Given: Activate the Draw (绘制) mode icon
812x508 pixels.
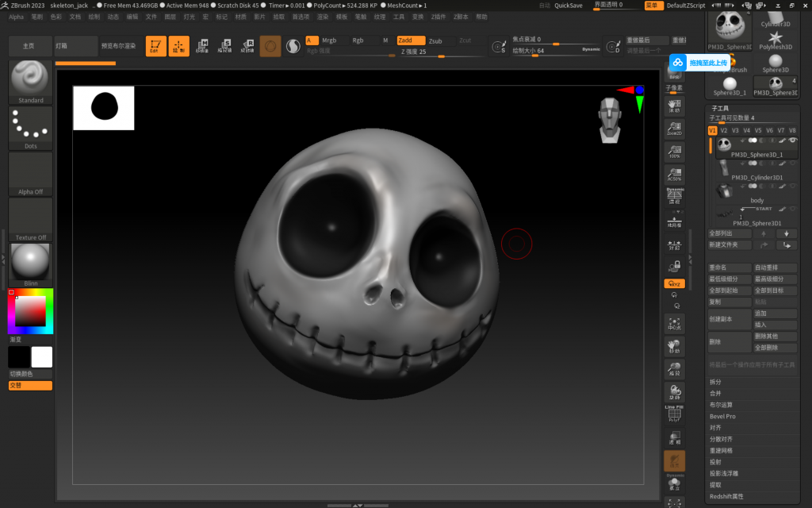Looking at the screenshot, I should pos(178,46).
